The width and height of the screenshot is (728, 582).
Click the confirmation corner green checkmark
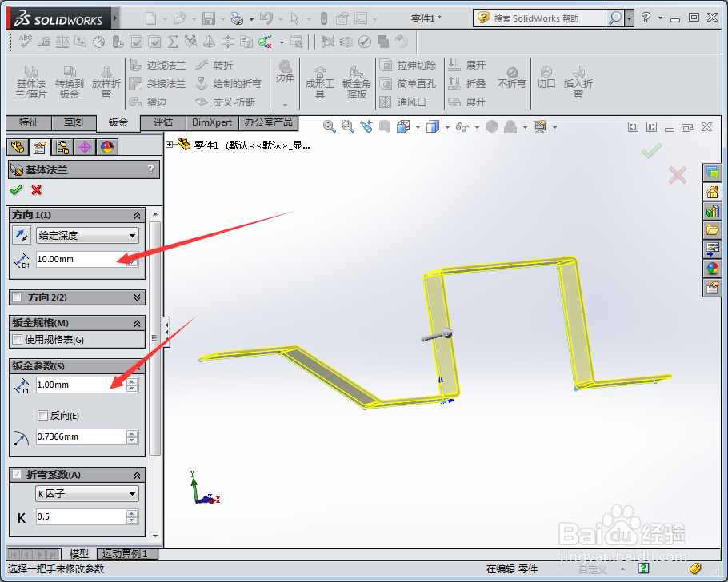[651, 151]
